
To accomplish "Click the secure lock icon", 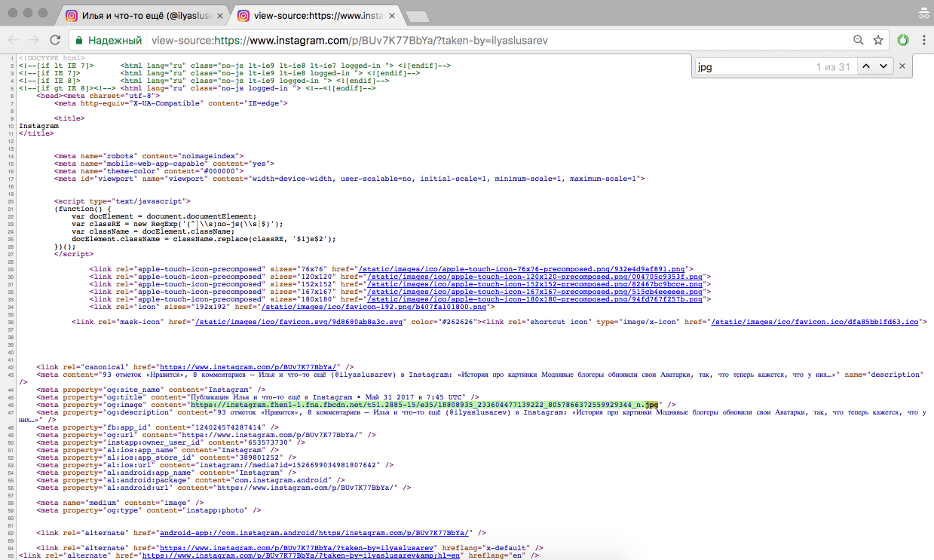I will coord(79,41).
